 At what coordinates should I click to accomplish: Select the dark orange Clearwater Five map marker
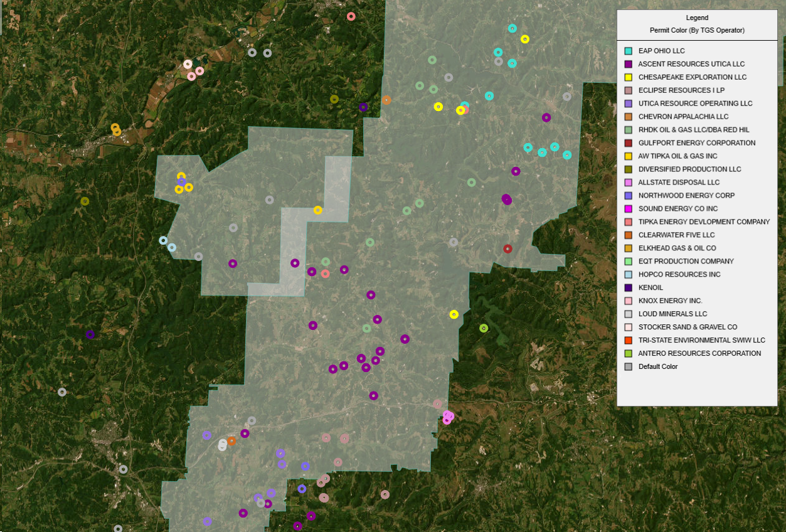(x=231, y=441)
